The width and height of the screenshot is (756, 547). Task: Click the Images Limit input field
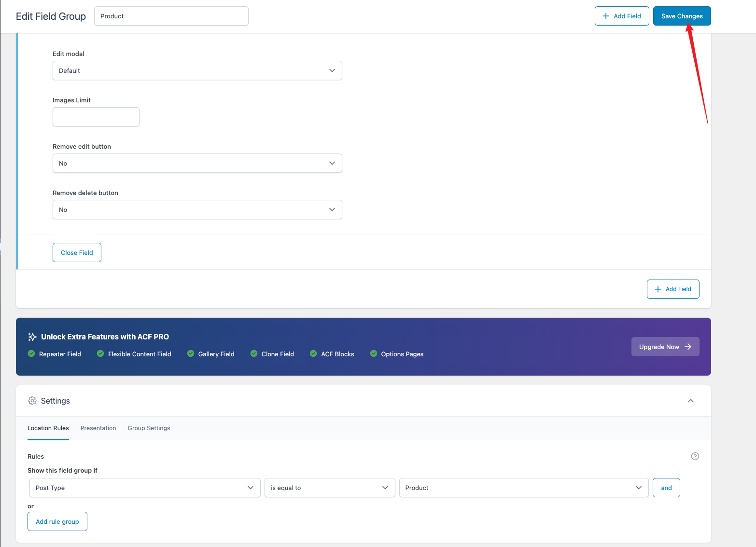(96, 117)
